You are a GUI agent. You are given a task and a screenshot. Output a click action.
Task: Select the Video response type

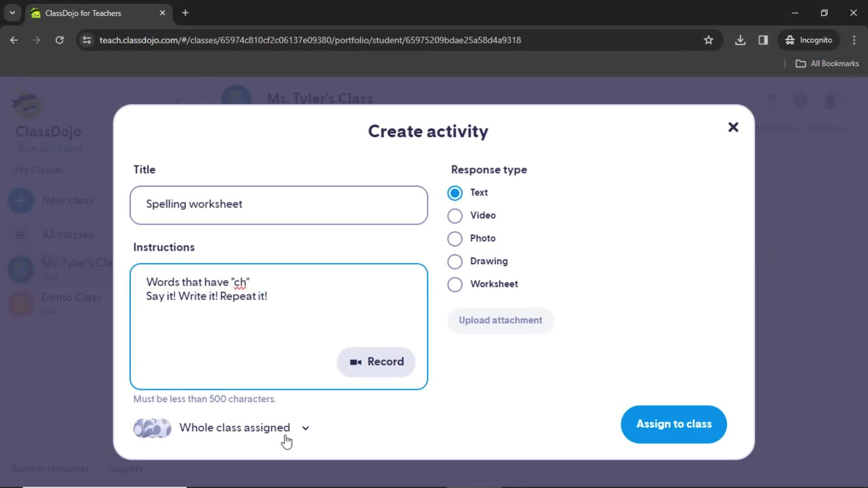(455, 215)
